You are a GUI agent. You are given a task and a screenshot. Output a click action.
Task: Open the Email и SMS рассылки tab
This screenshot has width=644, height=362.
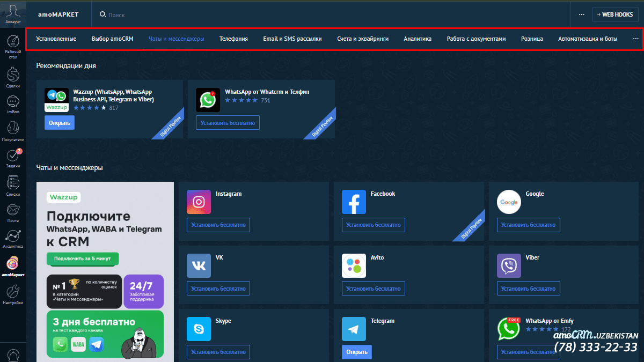click(x=292, y=39)
